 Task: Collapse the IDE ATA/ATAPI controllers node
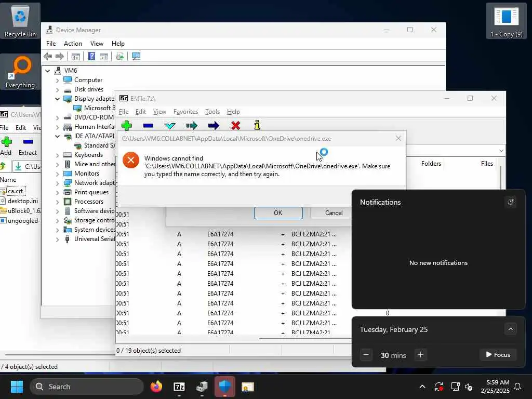57,136
